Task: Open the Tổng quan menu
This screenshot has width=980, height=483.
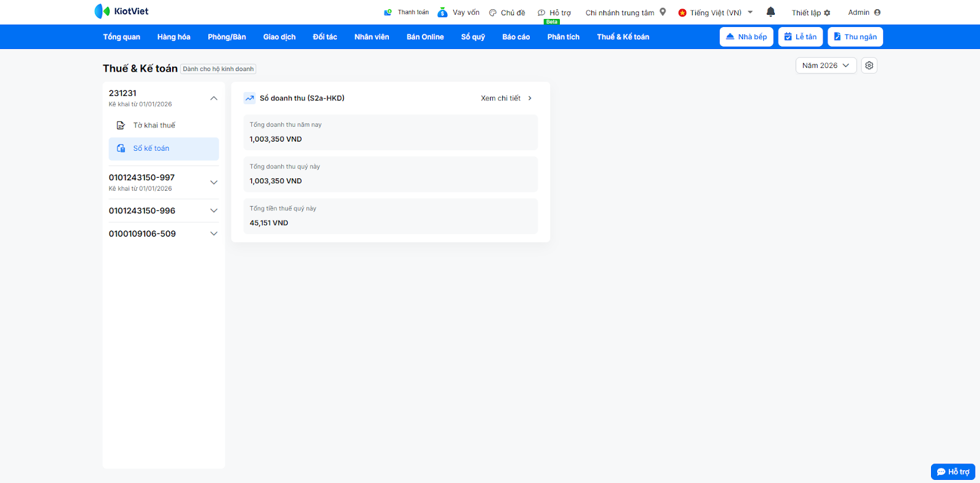Action: tap(121, 37)
